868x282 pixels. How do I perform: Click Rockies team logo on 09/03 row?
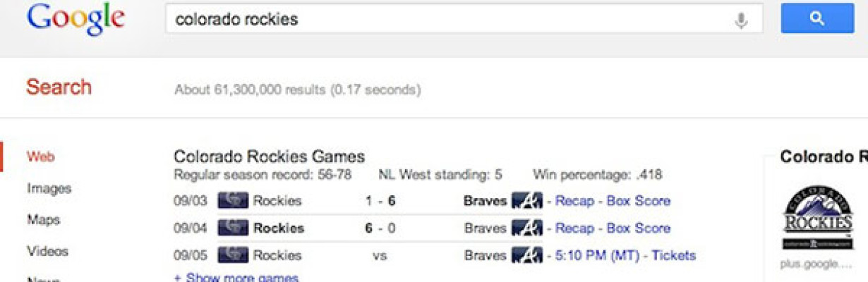pos(233,201)
